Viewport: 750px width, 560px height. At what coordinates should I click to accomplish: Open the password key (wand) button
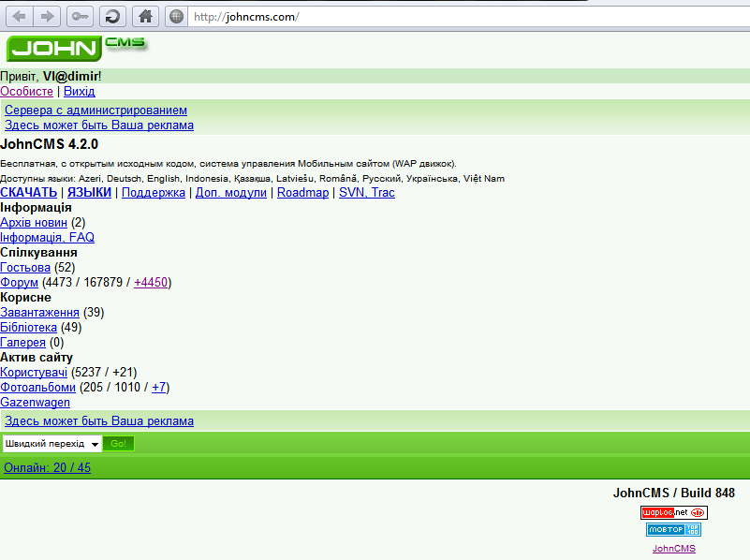pyautogui.click(x=80, y=17)
